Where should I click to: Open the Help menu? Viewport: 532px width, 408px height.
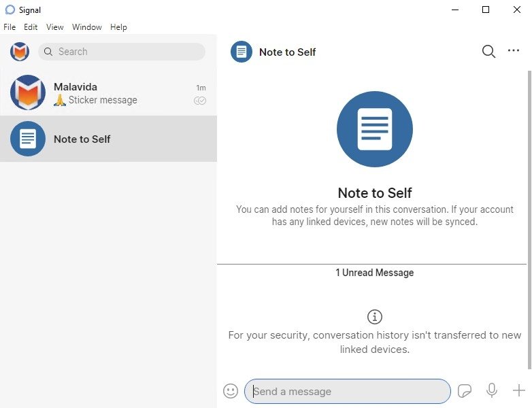pyautogui.click(x=118, y=27)
